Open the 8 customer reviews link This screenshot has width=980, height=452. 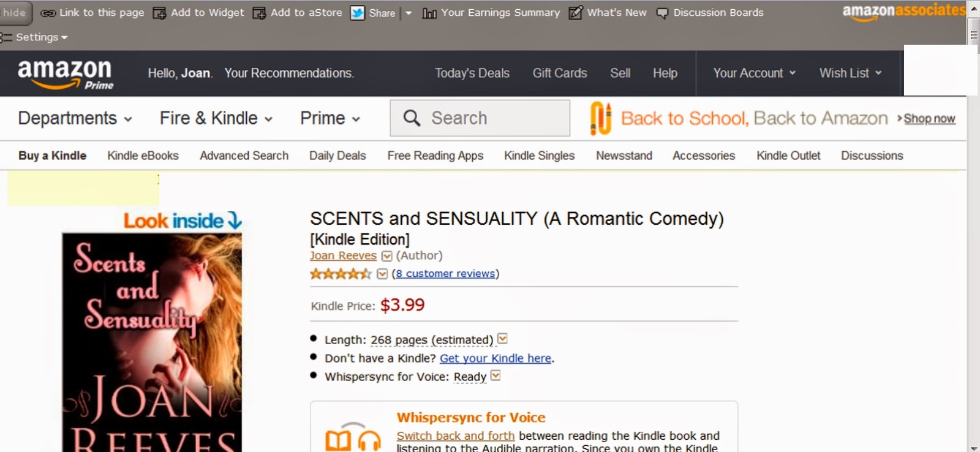pyautogui.click(x=445, y=274)
